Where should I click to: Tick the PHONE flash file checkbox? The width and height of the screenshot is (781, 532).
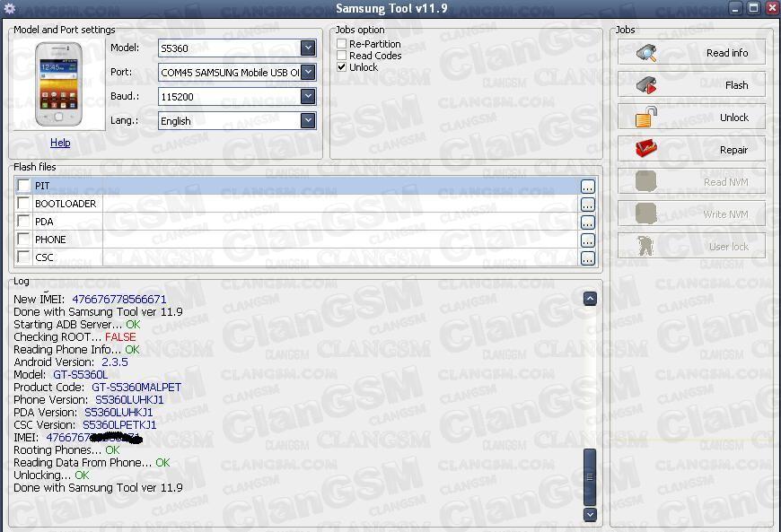[23, 239]
